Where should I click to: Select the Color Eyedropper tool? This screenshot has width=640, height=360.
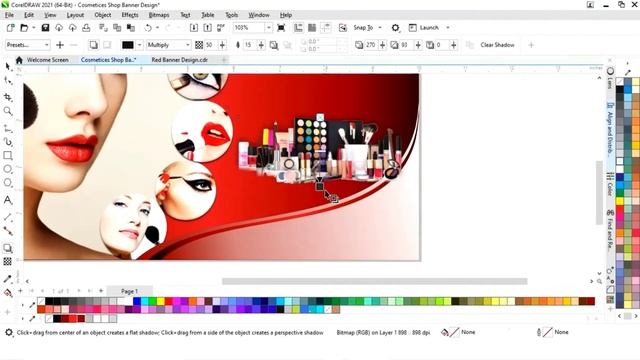[8, 279]
